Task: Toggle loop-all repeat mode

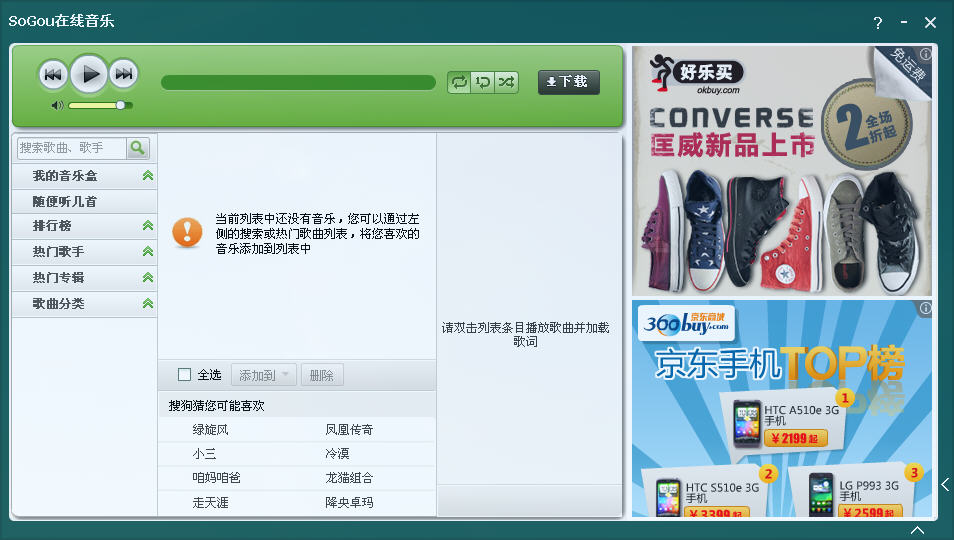Action: (459, 82)
